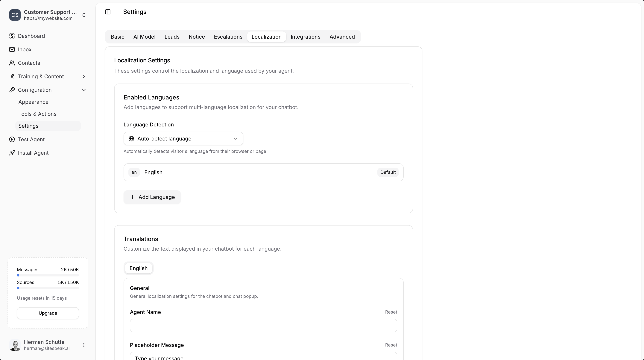Open the Auto-detect language dropdown

tap(183, 139)
